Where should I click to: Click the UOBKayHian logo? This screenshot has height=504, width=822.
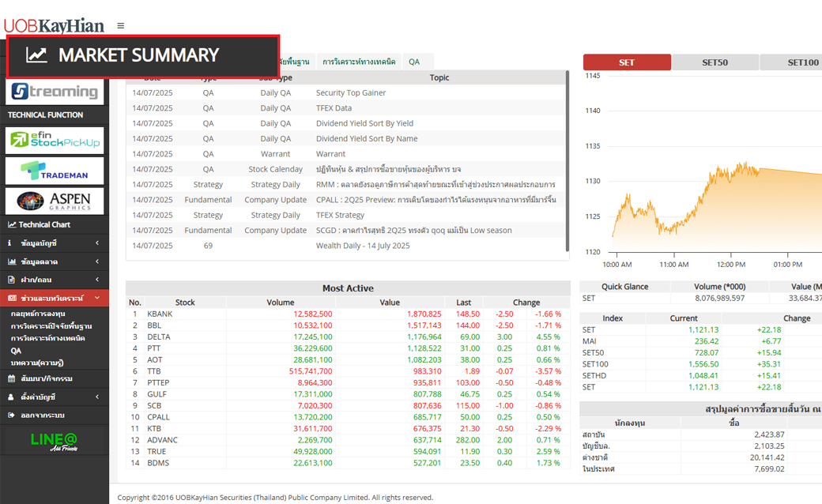pyautogui.click(x=54, y=25)
